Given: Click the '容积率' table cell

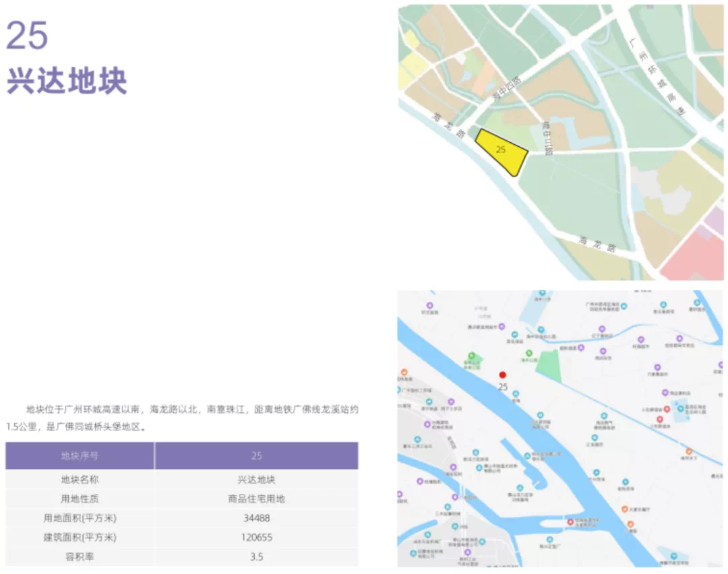Looking at the screenshot, I should click(80, 556).
